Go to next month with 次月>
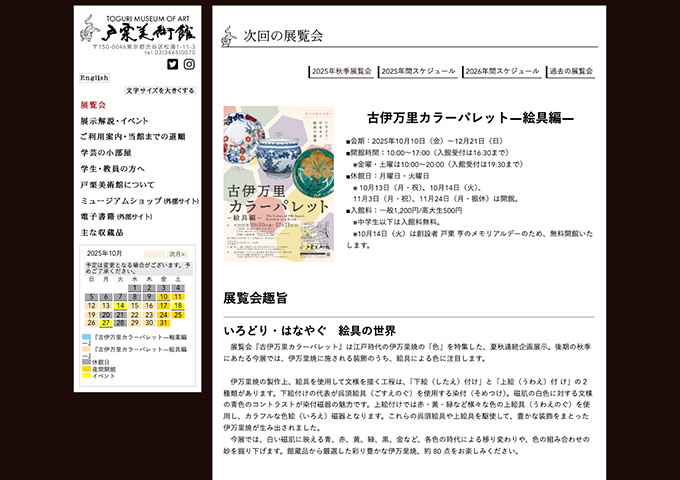This screenshot has height=480, width=680. (x=177, y=254)
